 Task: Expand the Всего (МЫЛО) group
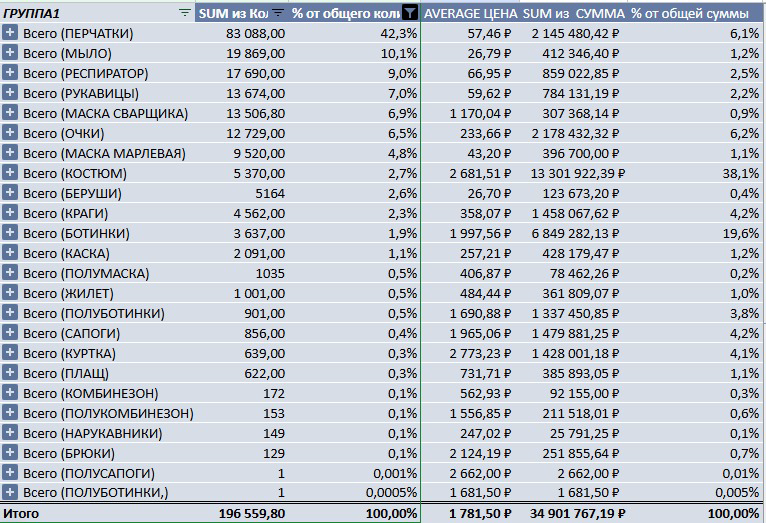tap(10, 53)
